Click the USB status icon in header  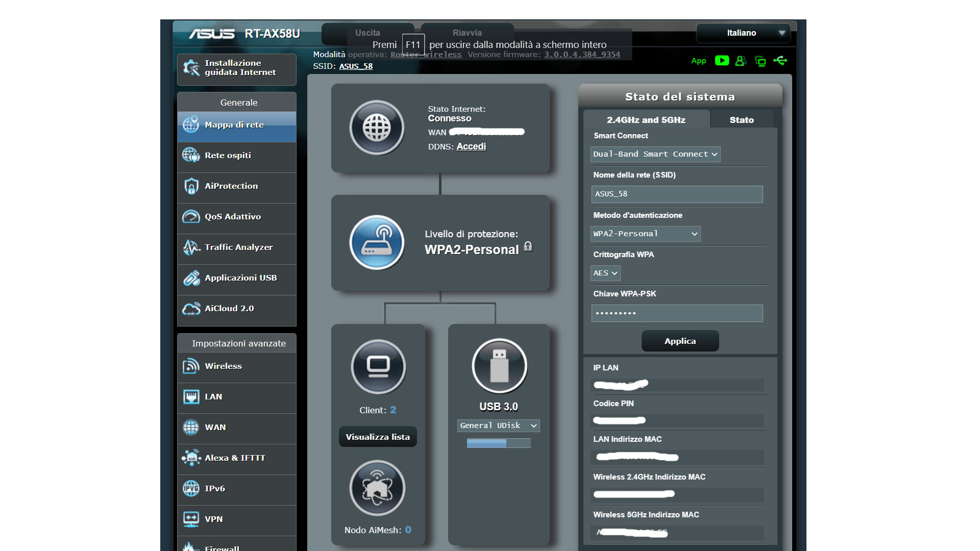pos(780,61)
